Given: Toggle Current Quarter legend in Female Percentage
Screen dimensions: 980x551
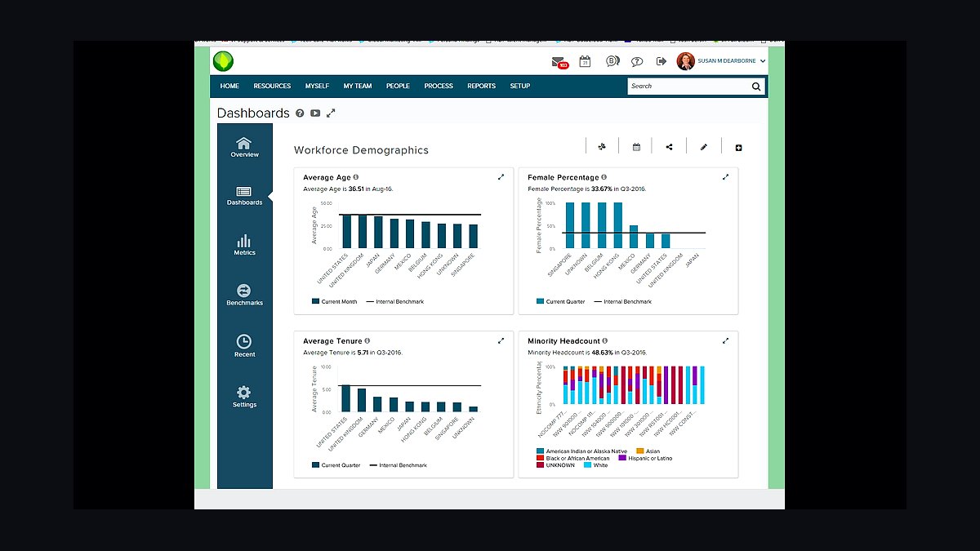Looking at the screenshot, I should pyautogui.click(x=560, y=301).
